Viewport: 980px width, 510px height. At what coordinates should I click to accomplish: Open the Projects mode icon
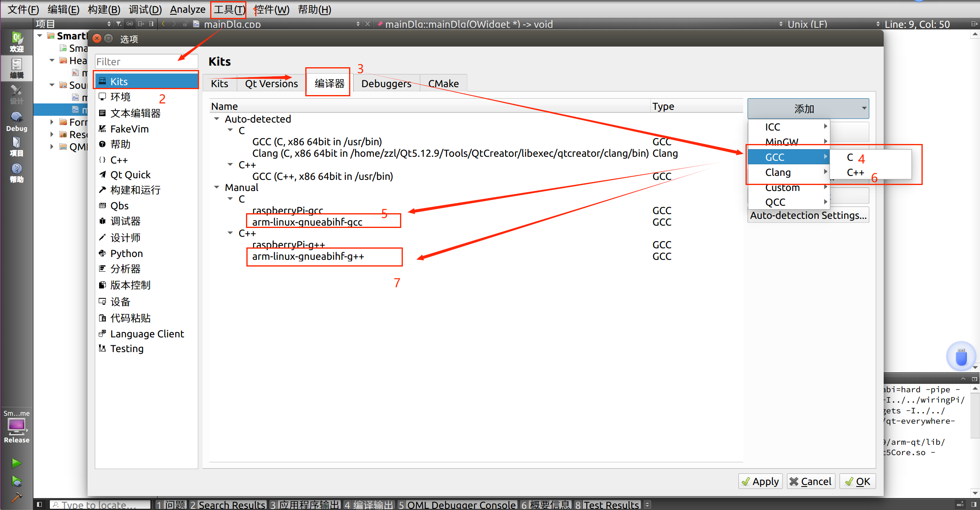(x=16, y=146)
